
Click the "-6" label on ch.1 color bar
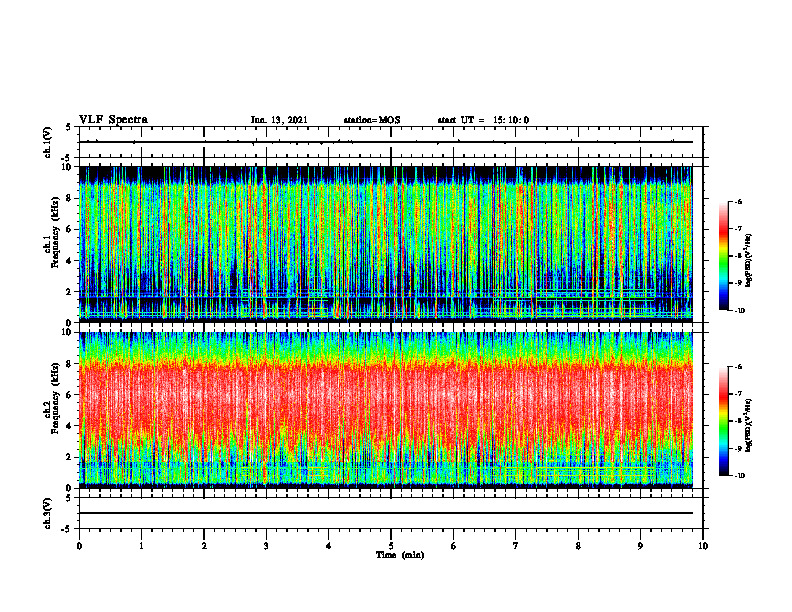click(x=738, y=202)
